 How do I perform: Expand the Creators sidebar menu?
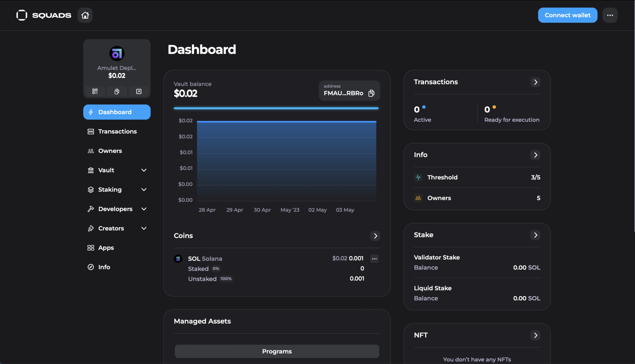(144, 228)
